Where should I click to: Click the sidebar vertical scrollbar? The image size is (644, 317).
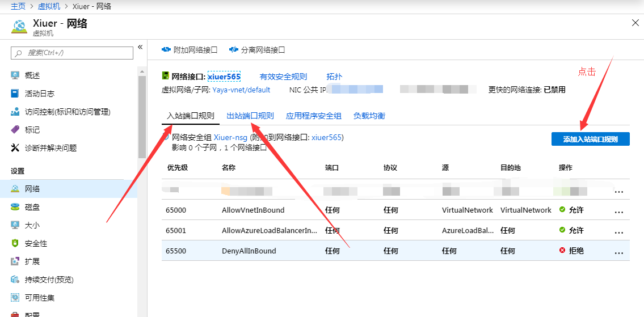(142, 117)
